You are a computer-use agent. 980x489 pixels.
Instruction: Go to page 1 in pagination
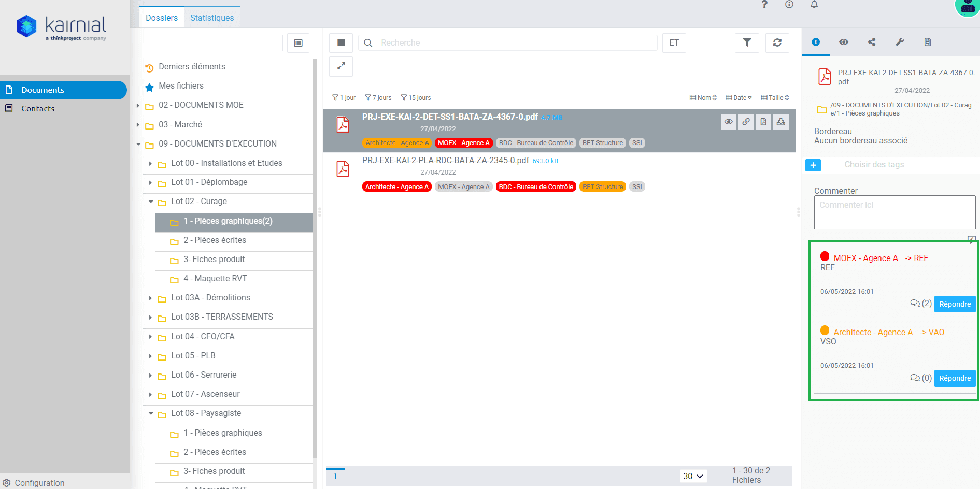(335, 476)
